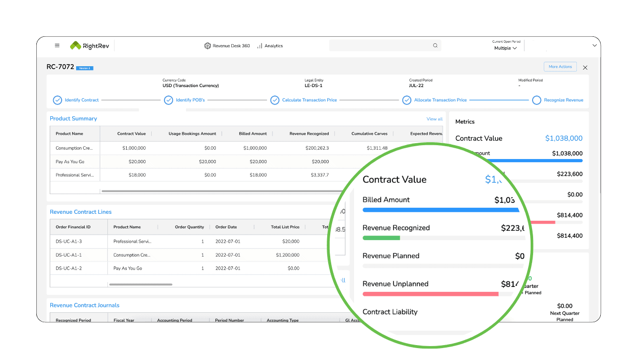
Task: Click the search magnifier icon
Action: pyautogui.click(x=435, y=46)
